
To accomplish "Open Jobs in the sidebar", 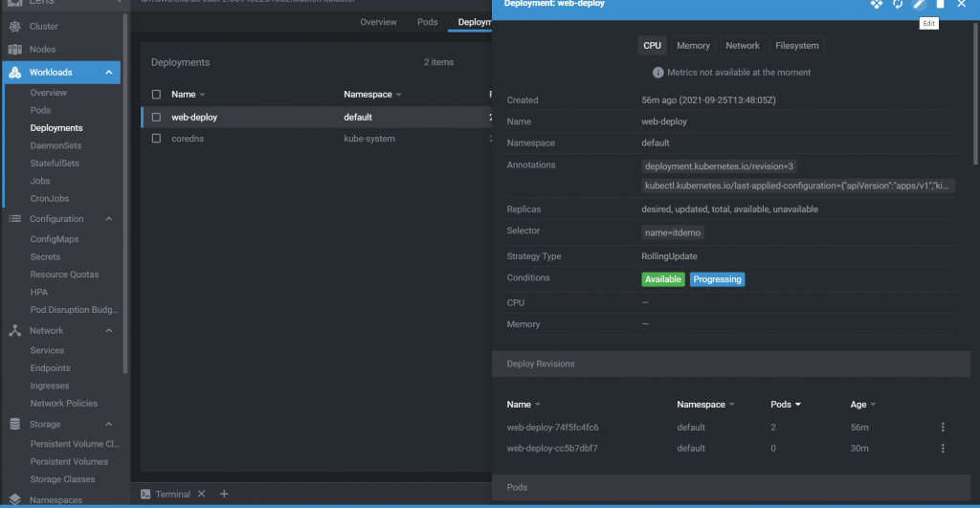I will (40, 181).
